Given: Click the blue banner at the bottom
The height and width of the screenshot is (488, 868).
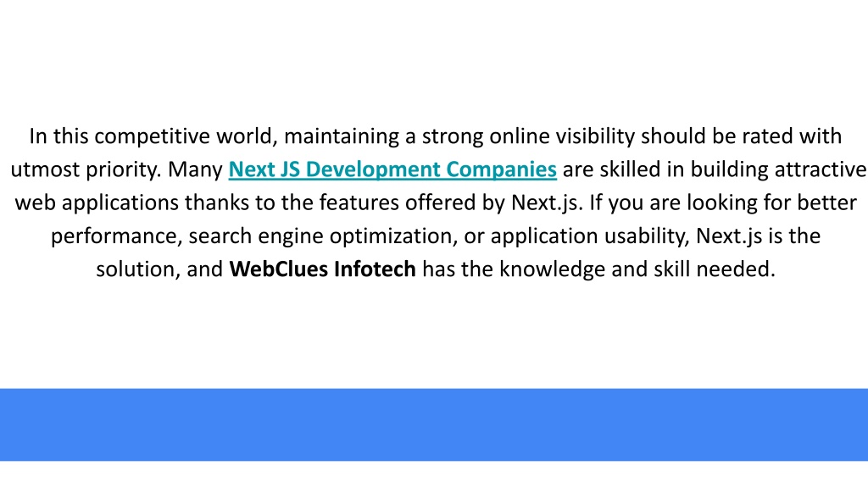Looking at the screenshot, I should pyautogui.click(x=434, y=424).
